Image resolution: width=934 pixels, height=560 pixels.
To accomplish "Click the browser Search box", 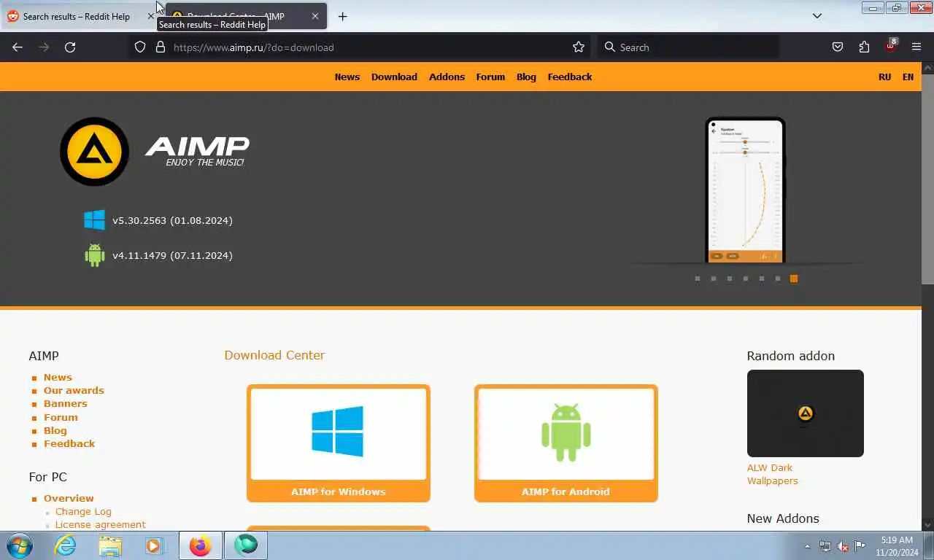I will pyautogui.click(x=688, y=47).
